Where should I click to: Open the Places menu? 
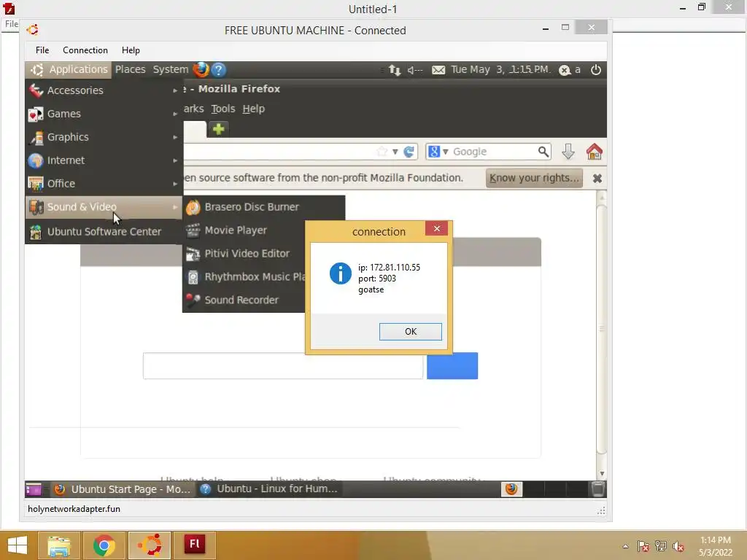click(x=130, y=69)
